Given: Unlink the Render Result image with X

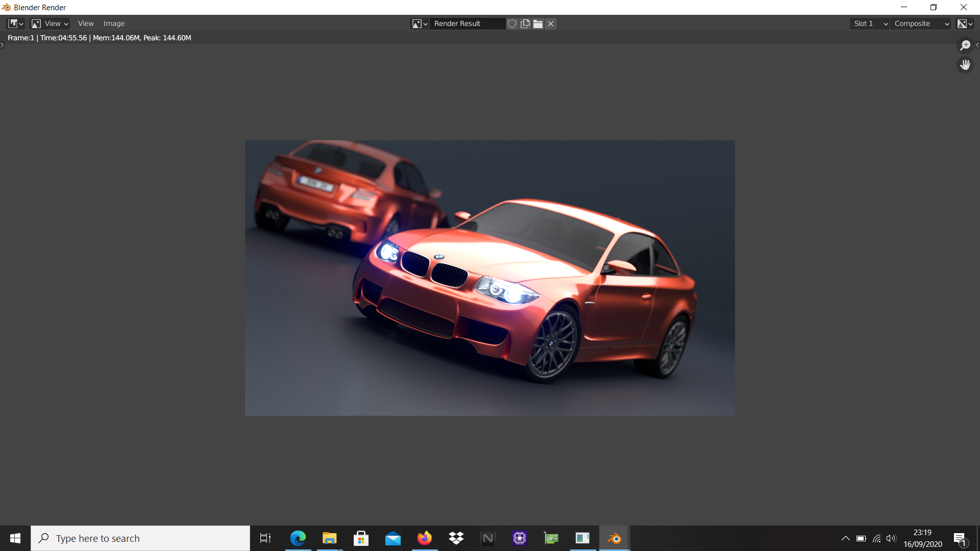Looking at the screenshot, I should (551, 23).
